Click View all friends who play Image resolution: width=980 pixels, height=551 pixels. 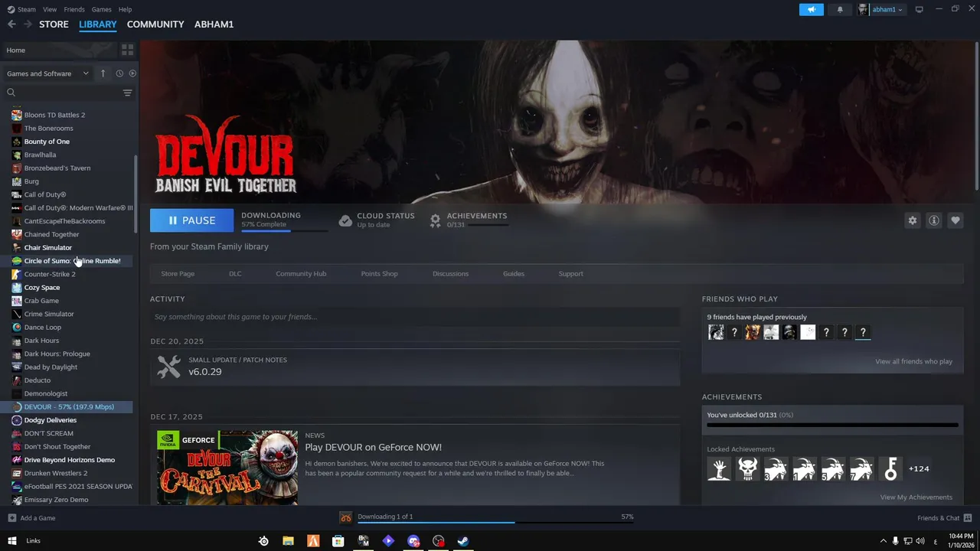[913, 362]
